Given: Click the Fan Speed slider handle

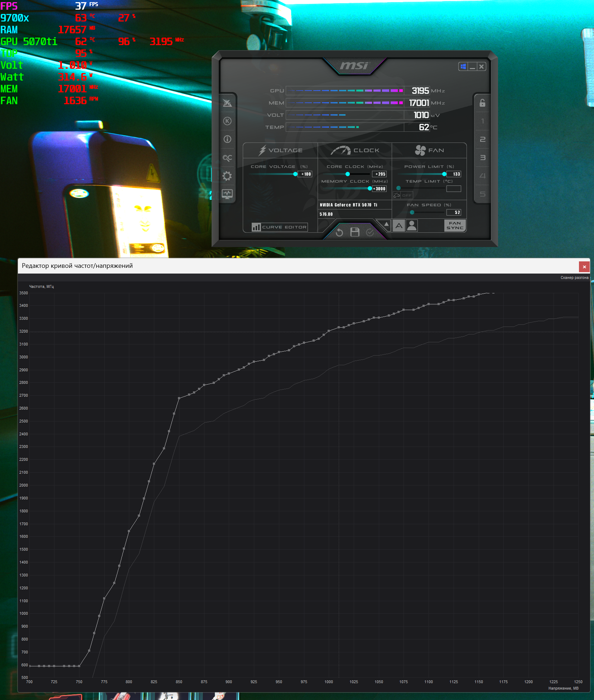Looking at the screenshot, I should pyautogui.click(x=412, y=212).
